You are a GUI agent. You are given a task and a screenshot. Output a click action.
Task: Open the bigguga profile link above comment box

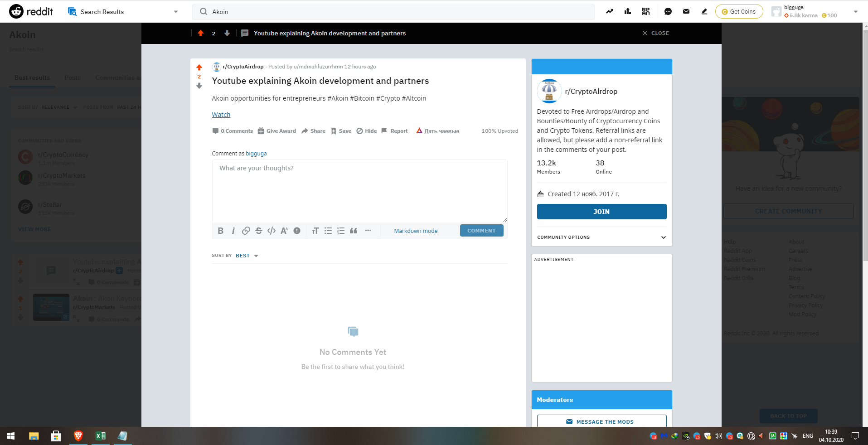[256, 154]
